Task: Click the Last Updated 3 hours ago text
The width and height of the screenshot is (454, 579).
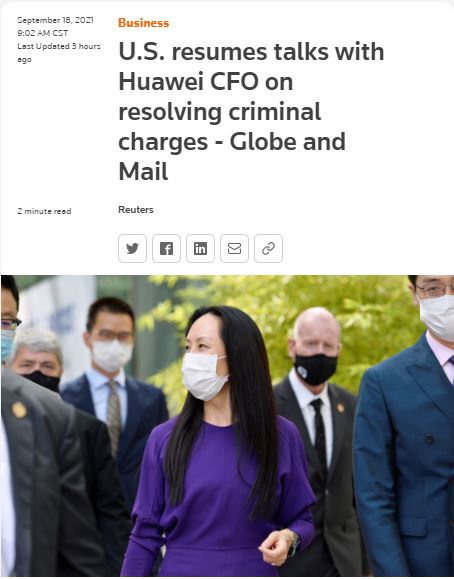Action: (59, 52)
